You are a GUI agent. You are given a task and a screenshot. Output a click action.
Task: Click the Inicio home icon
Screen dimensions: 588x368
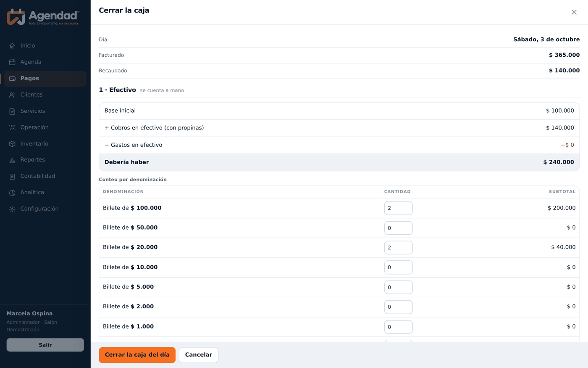click(x=12, y=45)
